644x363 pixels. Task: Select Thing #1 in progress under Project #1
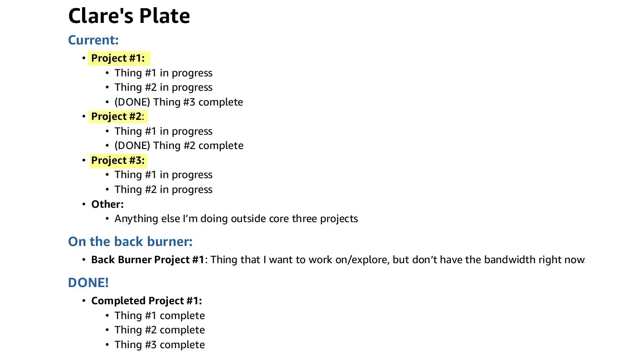point(163,73)
